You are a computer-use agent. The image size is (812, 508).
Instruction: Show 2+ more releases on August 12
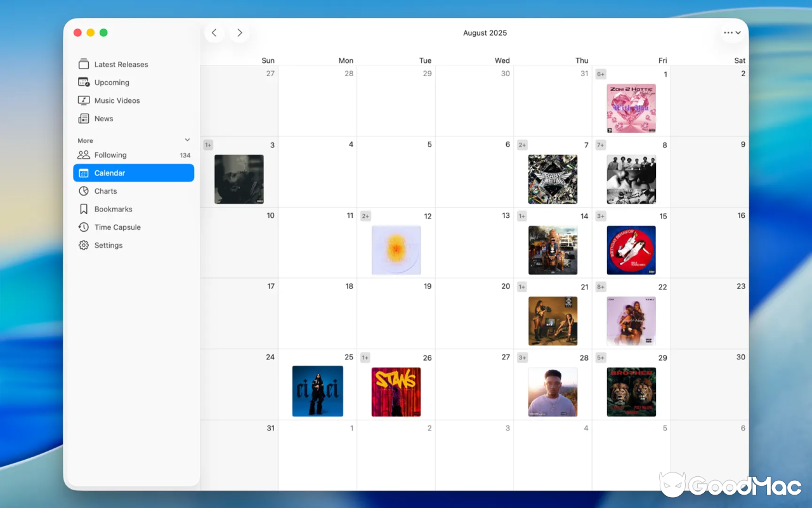365,216
